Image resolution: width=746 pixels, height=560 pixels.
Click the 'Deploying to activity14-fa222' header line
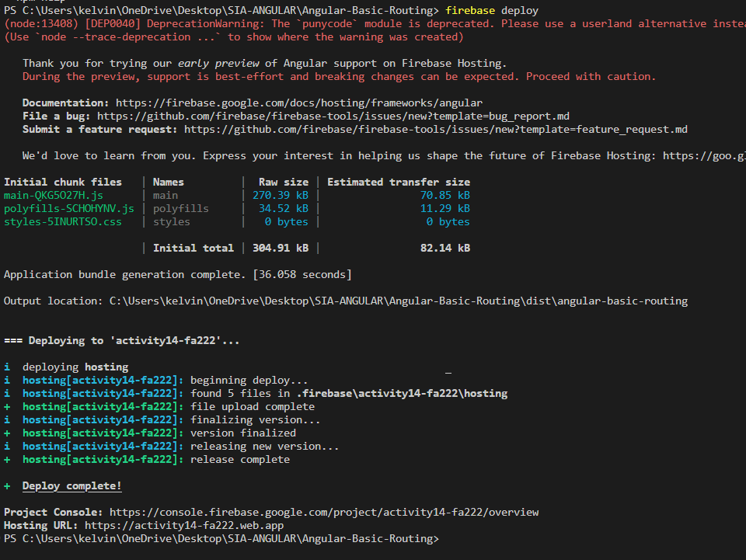click(x=121, y=341)
